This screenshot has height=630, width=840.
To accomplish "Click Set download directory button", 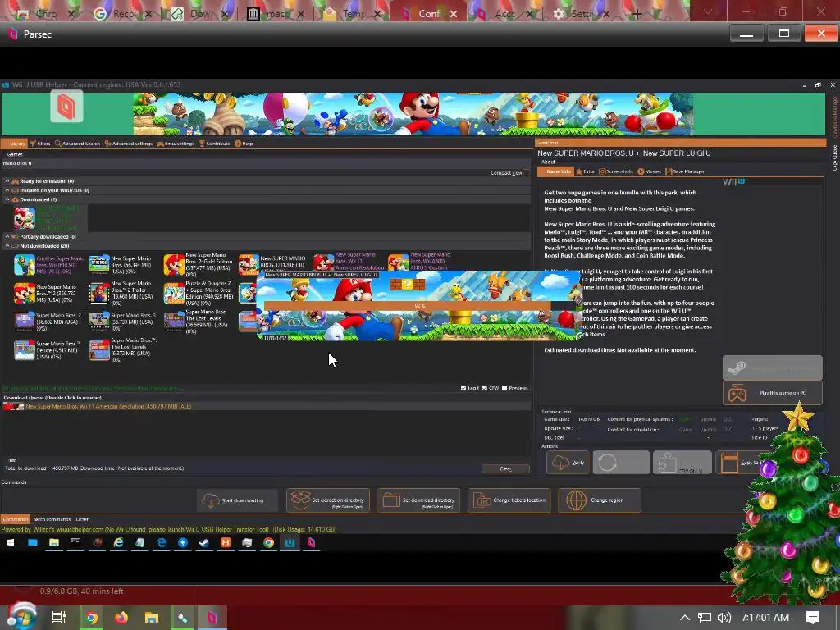I will coord(418,500).
